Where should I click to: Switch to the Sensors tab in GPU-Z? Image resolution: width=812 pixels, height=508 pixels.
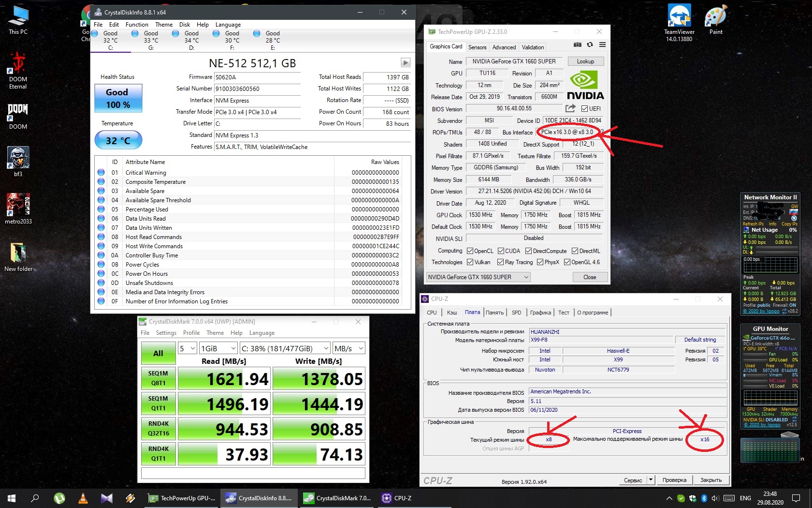coord(477,47)
